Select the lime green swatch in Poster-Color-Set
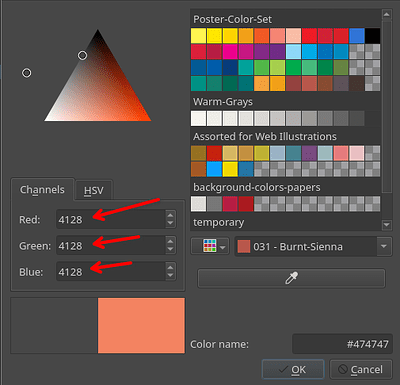The height and width of the screenshot is (385, 400). tap(278, 68)
